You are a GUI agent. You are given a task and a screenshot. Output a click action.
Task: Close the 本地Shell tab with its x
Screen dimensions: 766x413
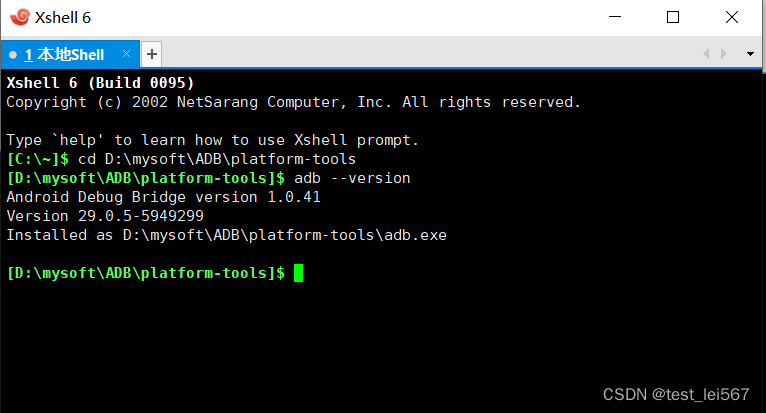[126, 53]
